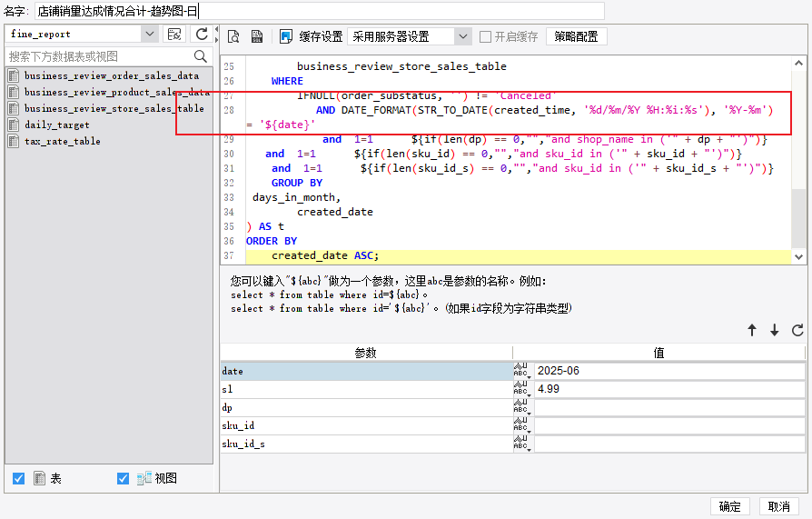Click the SQL editor vertical scrollbar thumb
This screenshot has height=519, width=812.
coord(798,218)
